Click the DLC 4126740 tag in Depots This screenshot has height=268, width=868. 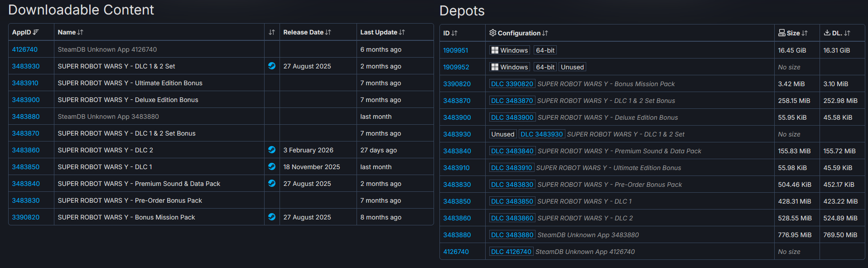[x=511, y=252]
